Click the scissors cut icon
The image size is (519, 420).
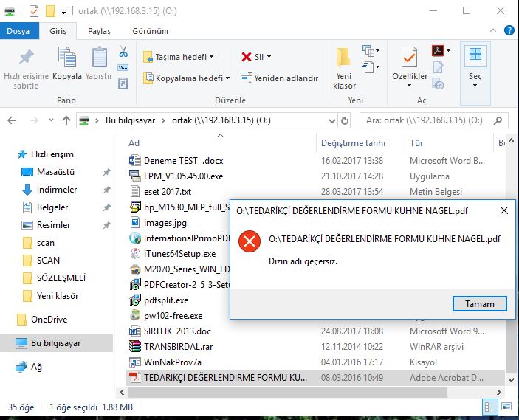pos(123,52)
